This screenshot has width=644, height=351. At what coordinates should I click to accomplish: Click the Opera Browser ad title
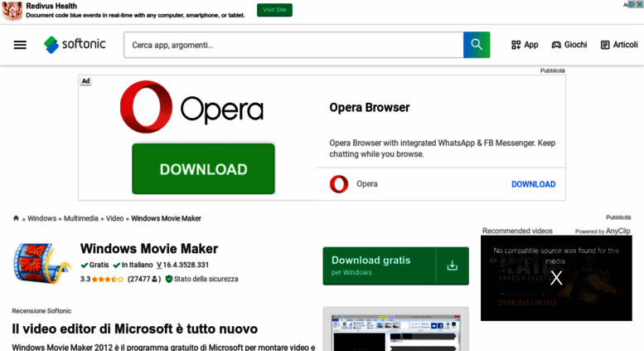[369, 108]
